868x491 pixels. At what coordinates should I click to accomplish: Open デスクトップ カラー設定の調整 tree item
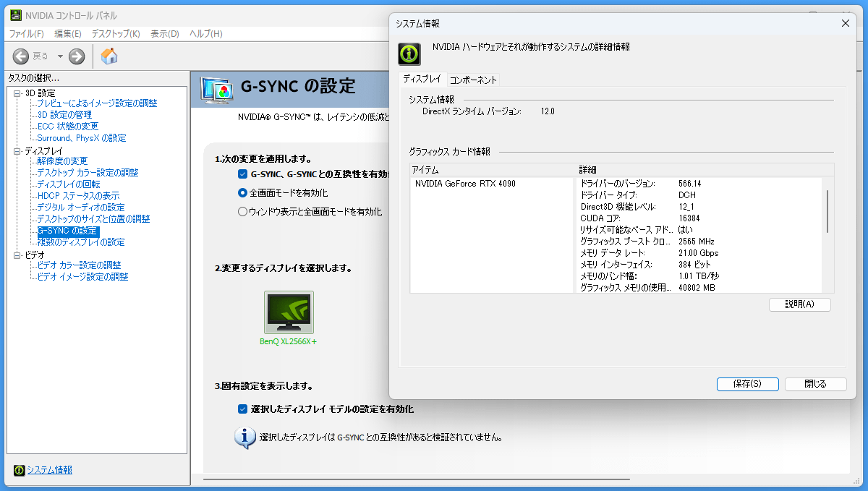88,173
